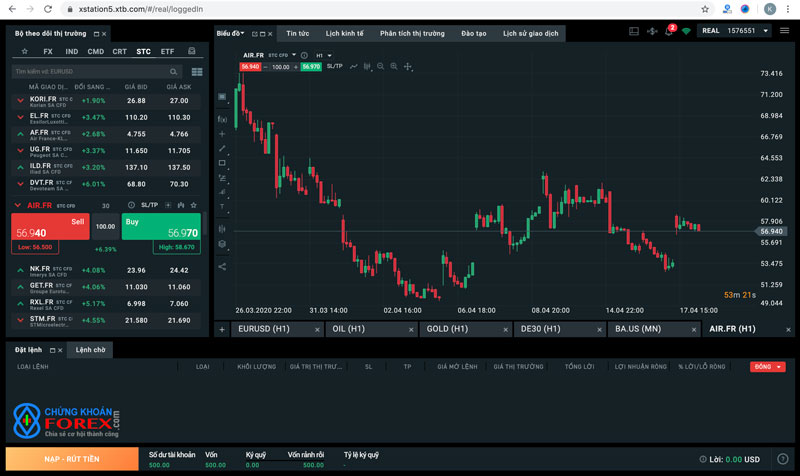Viewport: 800px width, 476px height.
Task: Click the line chart style icon in chart toolbar
Action: 354,66
